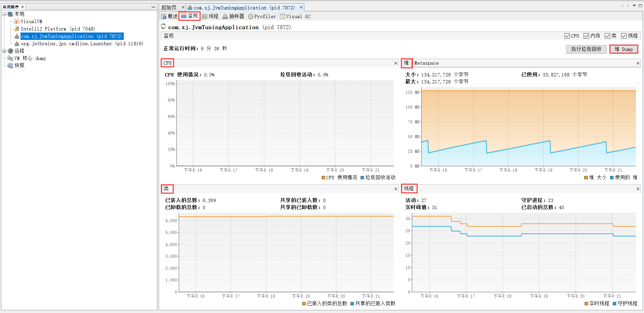Click the VM core dump icon

(10, 58)
